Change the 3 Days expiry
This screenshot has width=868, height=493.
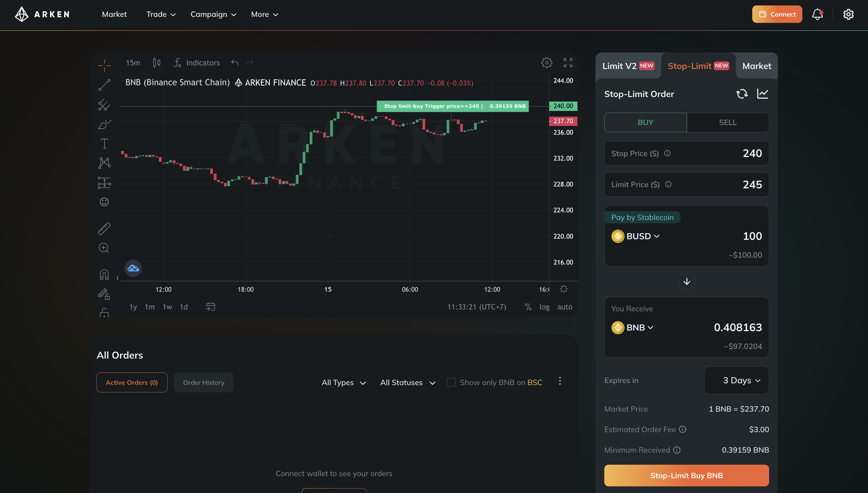click(736, 380)
